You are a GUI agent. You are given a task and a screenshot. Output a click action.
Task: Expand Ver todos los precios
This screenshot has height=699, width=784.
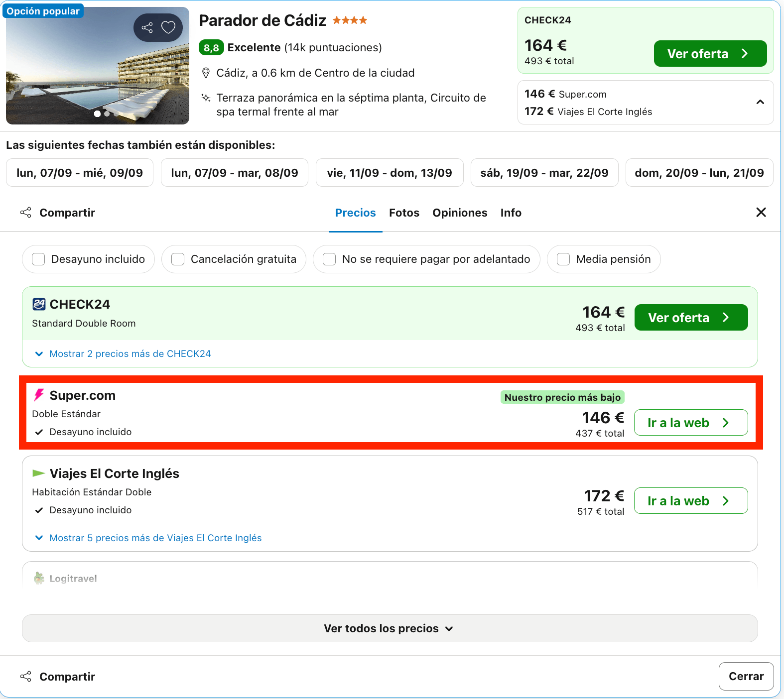point(390,628)
